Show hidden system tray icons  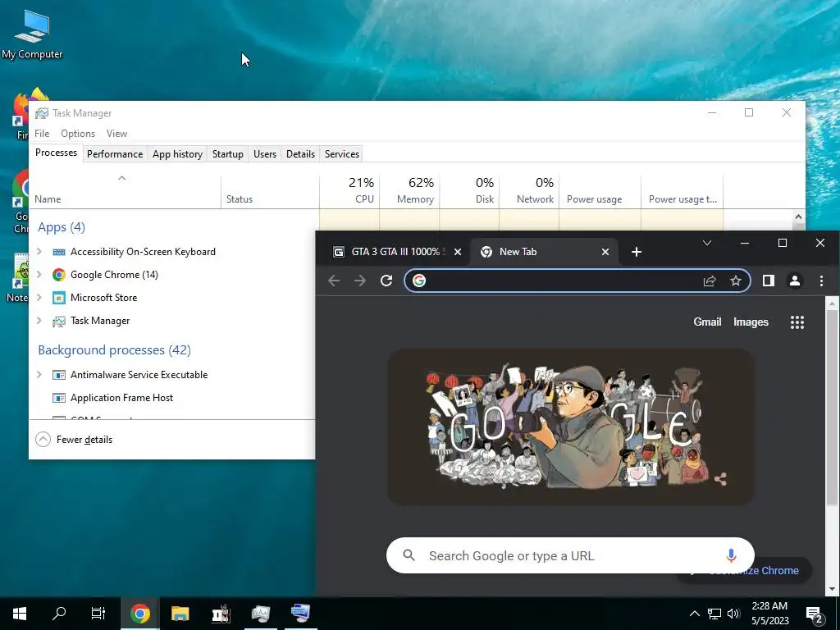click(694, 614)
